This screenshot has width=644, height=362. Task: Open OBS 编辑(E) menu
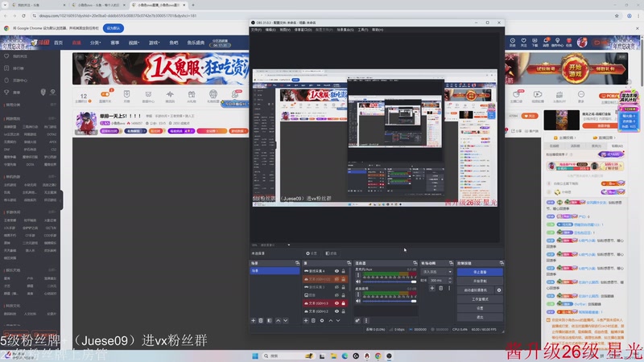click(x=270, y=30)
